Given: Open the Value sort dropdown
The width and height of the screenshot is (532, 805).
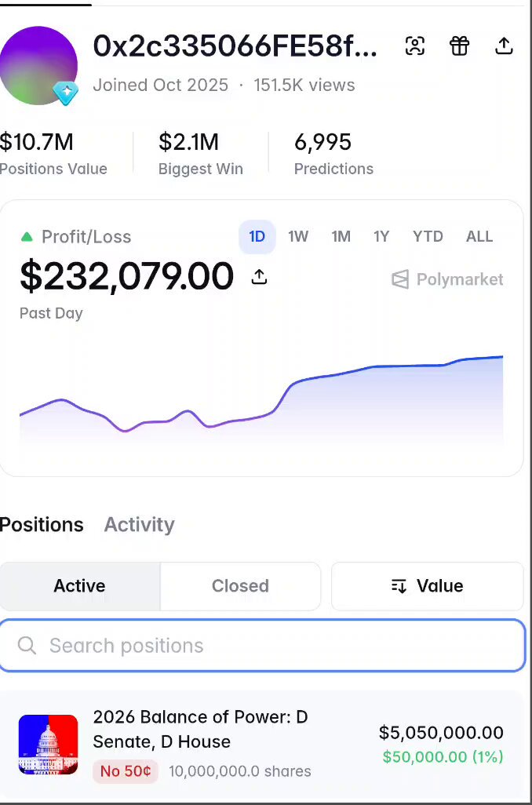Looking at the screenshot, I should (427, 586).
